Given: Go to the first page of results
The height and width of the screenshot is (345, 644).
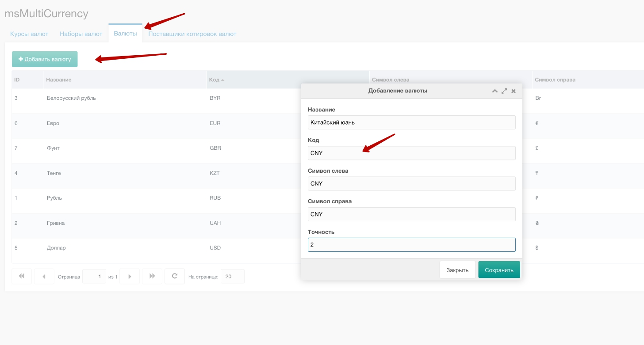Looking at the screenshot, I should (22, 276).
